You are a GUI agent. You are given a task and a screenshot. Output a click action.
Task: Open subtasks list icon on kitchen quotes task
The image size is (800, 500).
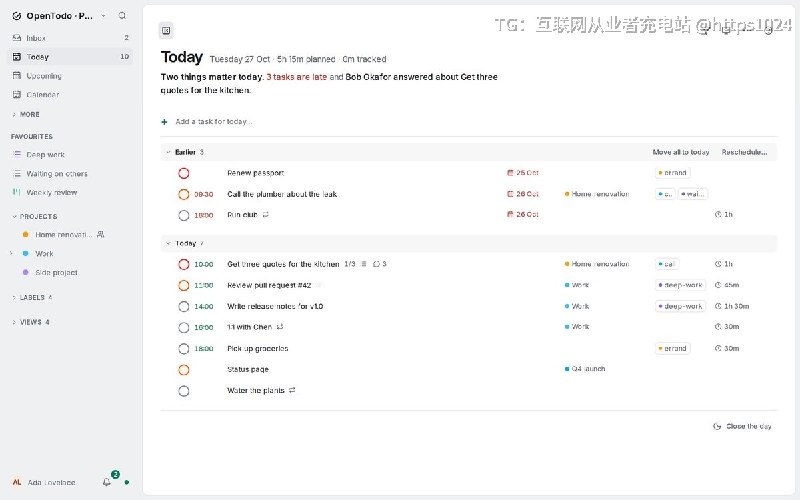(x=364, y=264)
